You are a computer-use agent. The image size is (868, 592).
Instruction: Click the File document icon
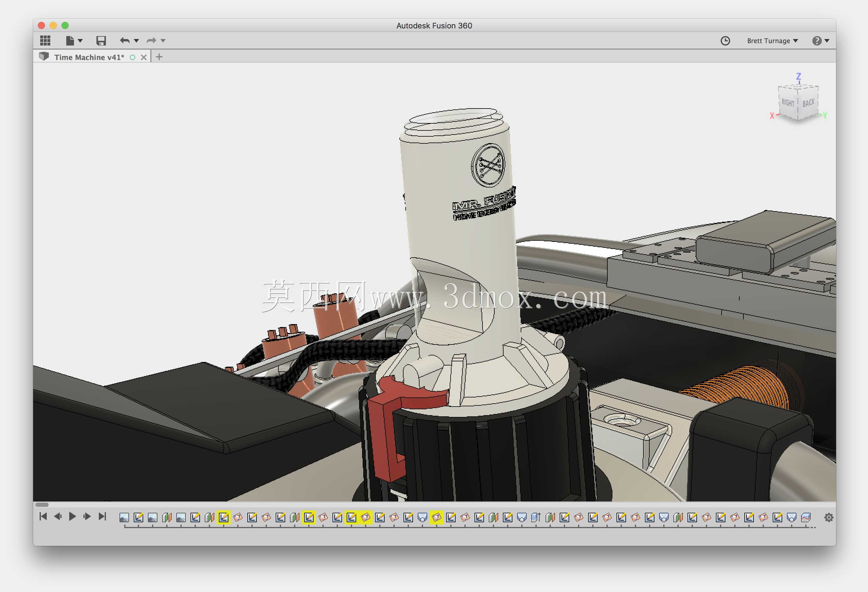(x=70, y=40)
